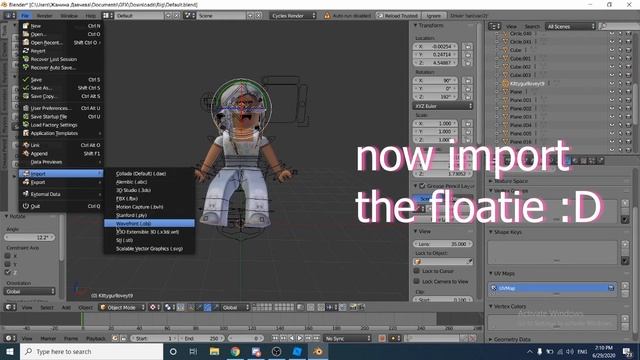The height and width of the screenshot is (360, 640).
Task: Click the Angle slider field in Rotate panel
Action: tap(29, 237)
